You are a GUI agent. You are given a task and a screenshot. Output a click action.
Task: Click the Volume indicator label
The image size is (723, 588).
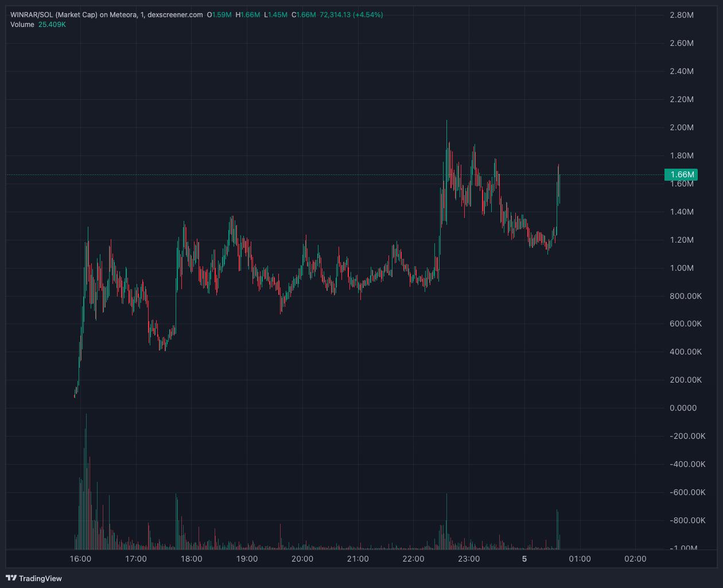click(x=22, y=25)
